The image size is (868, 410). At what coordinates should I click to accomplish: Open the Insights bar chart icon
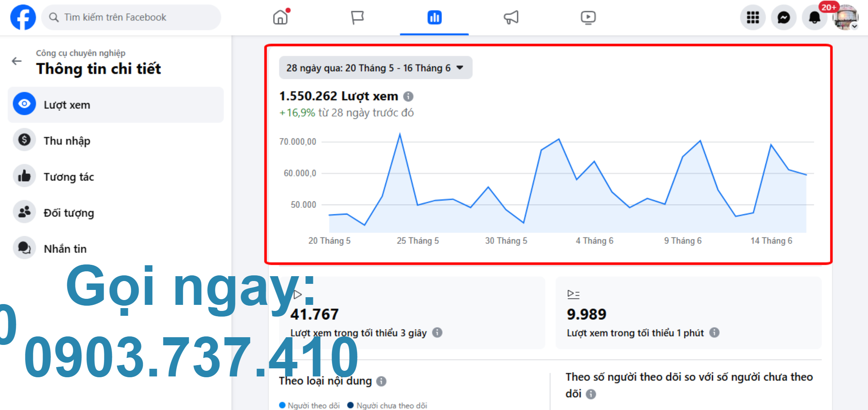(434, 17)
